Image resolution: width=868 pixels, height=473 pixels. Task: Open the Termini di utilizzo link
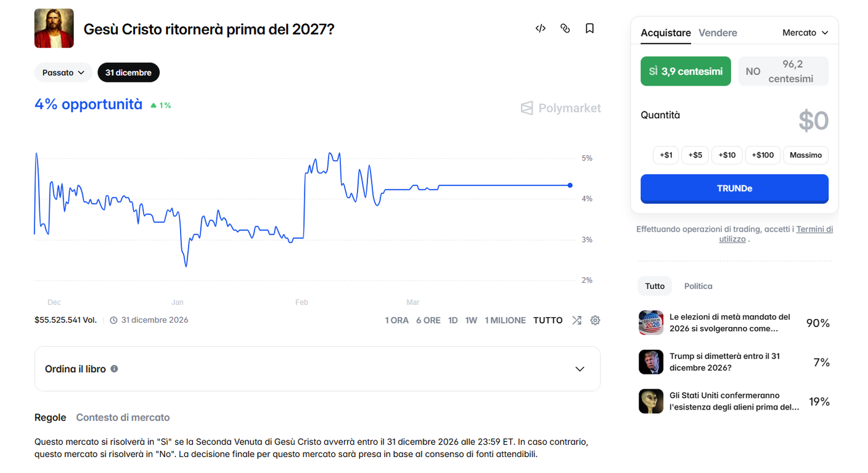click(814, 229)
